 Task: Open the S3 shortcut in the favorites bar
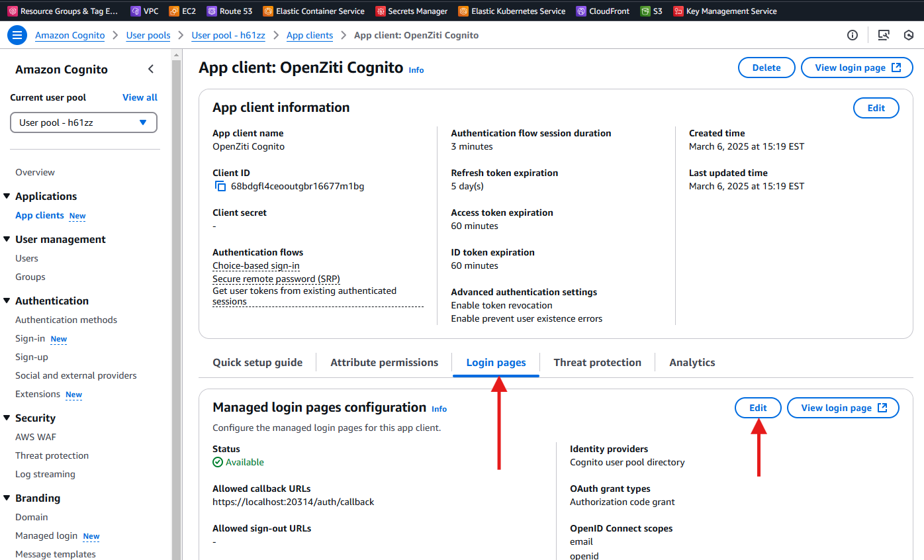(x=651, y=11)
